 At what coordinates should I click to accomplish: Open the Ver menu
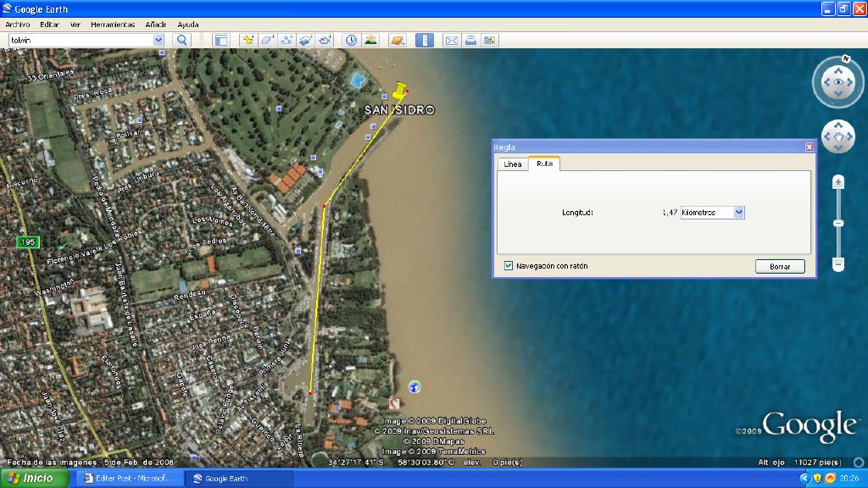point(75,25)
